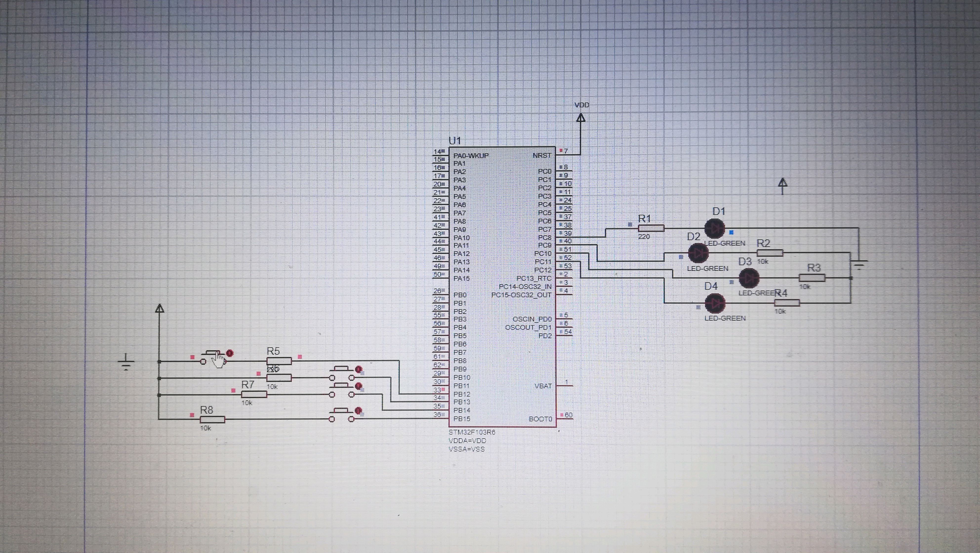Select the ground symbol right of LEDs
This screenshot has height=553, width=980.
tap(859, 265)
